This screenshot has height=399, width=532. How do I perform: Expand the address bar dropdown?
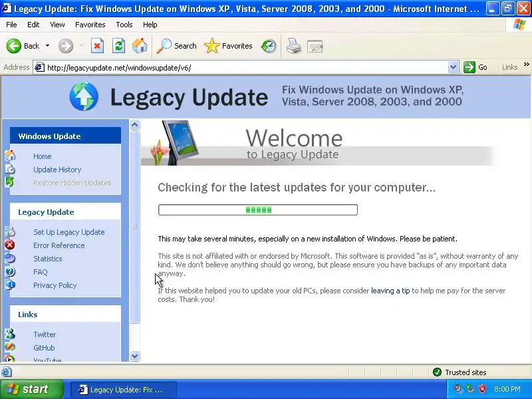[453, 68]
